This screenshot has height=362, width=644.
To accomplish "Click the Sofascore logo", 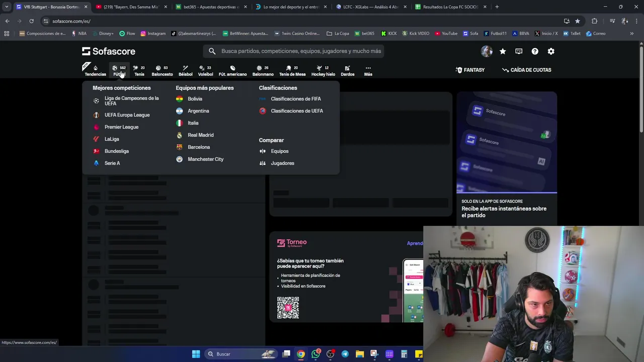I will click(109, 51).
